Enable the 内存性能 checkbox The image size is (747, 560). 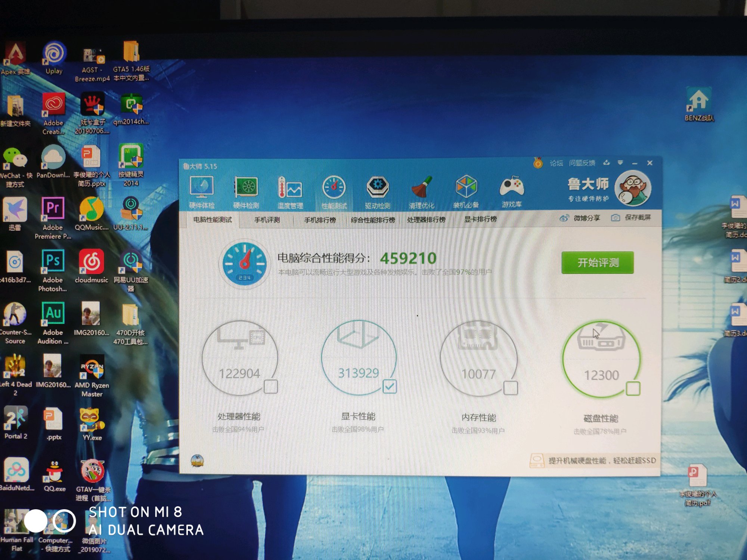(511, 388)
